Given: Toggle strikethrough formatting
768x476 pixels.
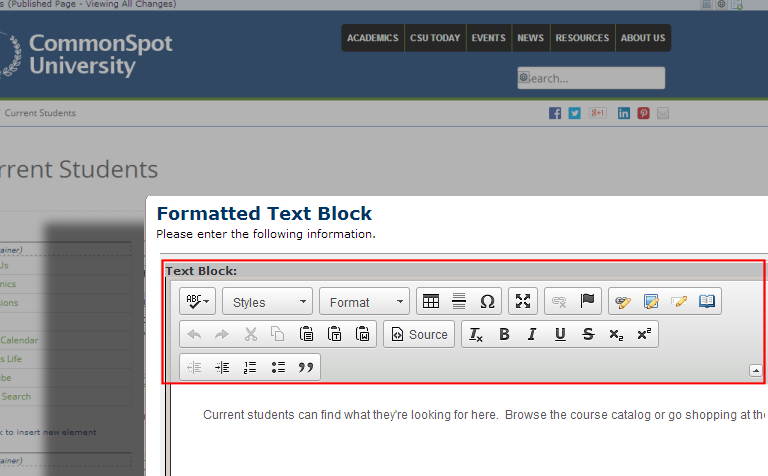Looking at the screenshot, I should point(588,334).
